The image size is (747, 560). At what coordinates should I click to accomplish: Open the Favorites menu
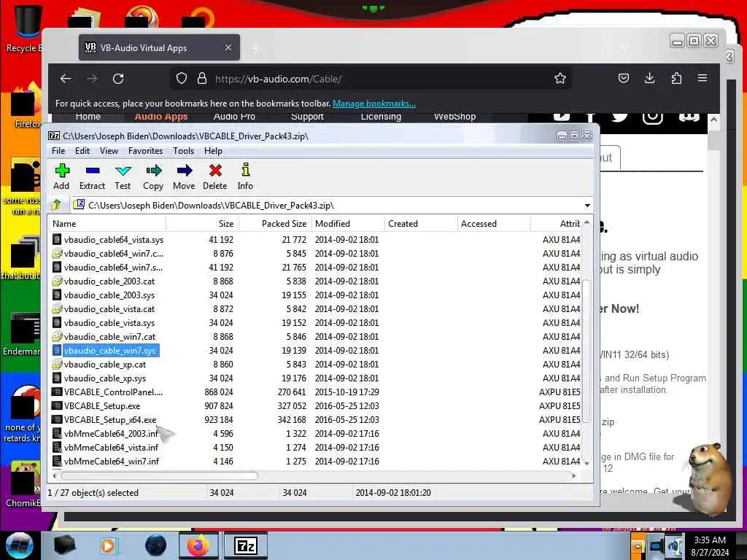click(x=145, y=151)
